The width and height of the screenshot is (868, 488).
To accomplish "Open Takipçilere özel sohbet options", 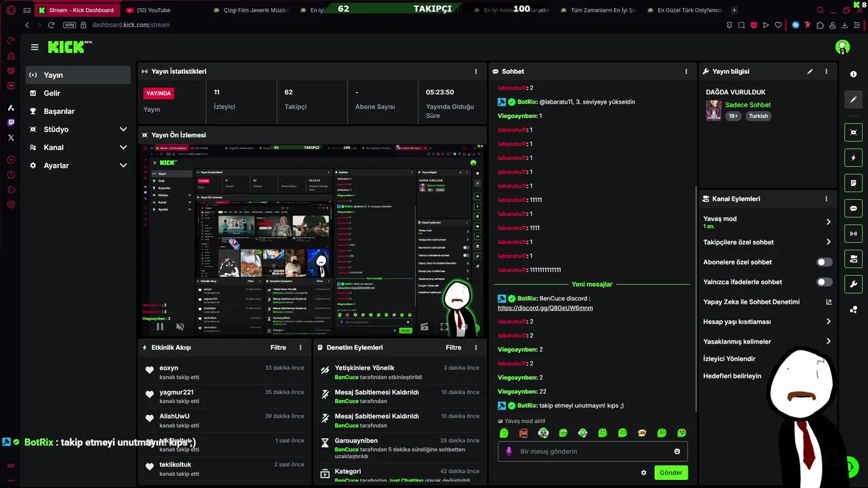I will (x=767, y=242).
